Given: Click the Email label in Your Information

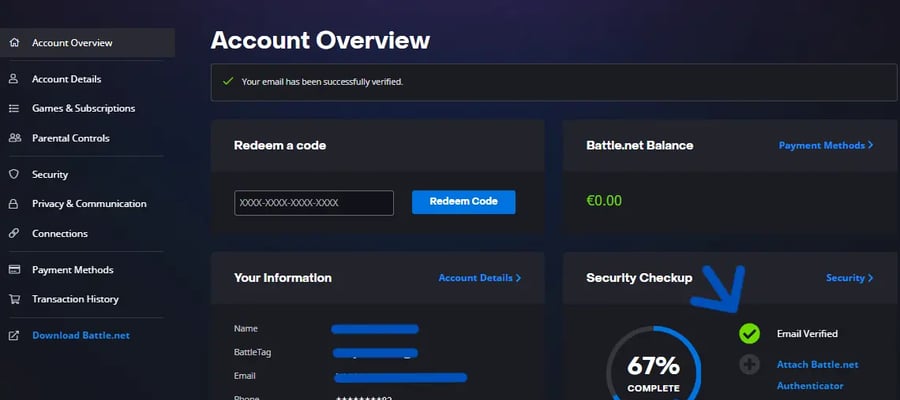Looking at the screenshot, I should (245, 376).
